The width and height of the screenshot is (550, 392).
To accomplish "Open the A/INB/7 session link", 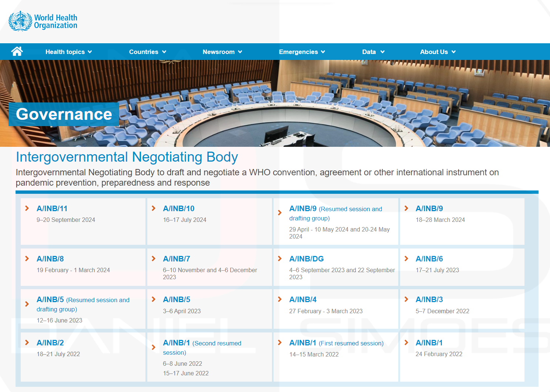I will (x=177, y=259).
